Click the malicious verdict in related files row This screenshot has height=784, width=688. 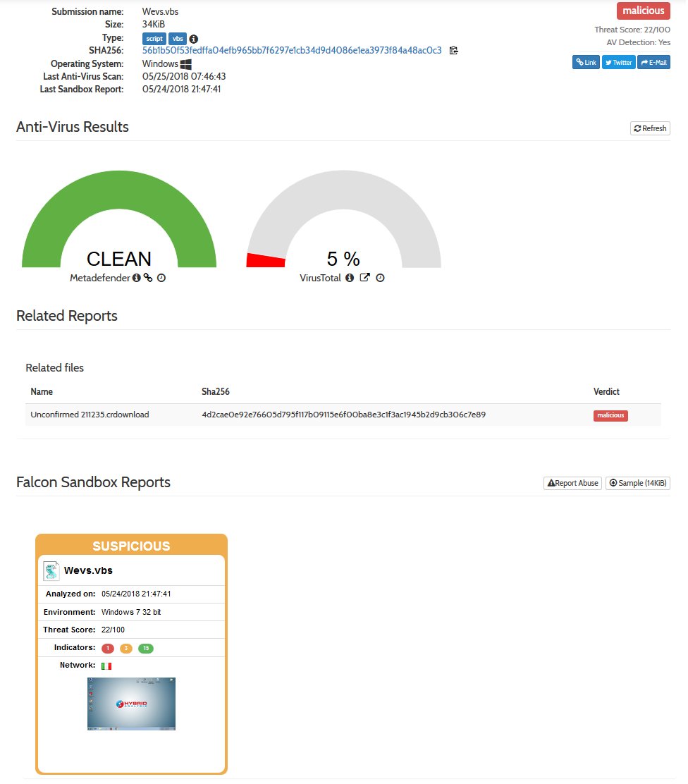click(x=610, y=415)
